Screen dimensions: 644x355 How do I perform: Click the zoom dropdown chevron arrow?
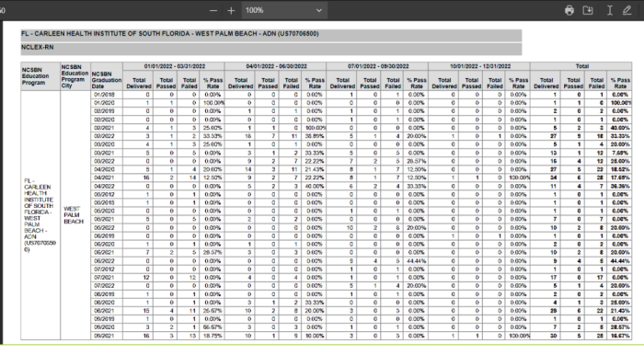coord(318,11)
